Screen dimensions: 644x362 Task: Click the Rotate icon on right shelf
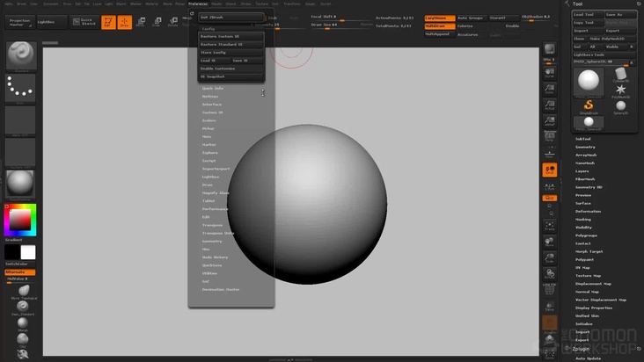[x=550, y=274]
